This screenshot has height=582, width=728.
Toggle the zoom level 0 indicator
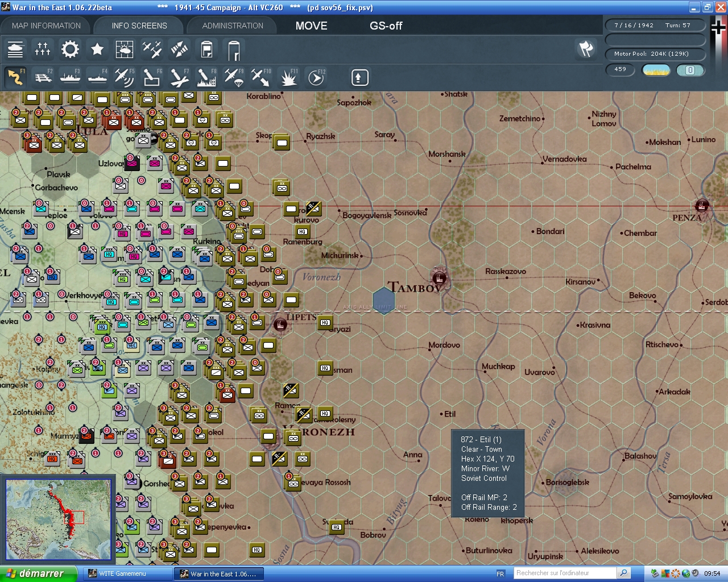click(690, 70)
